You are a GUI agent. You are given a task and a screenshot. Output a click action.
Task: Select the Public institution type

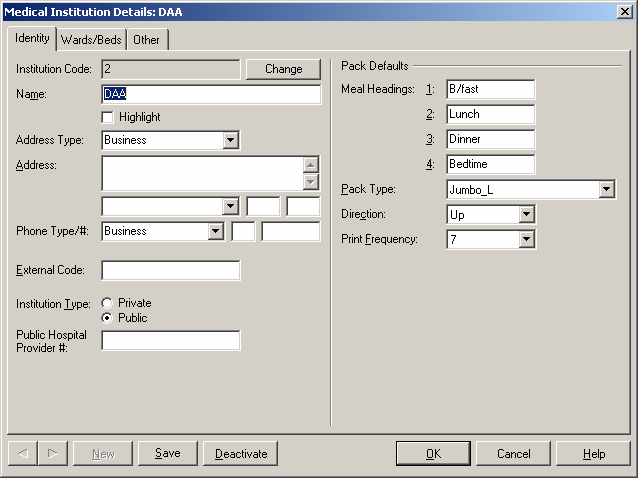pos(107,318)
